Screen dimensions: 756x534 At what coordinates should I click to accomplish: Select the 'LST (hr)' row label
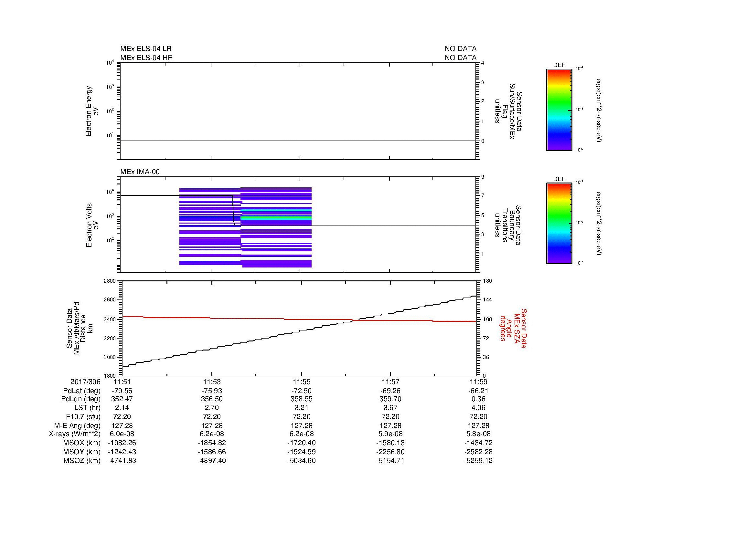87,408
